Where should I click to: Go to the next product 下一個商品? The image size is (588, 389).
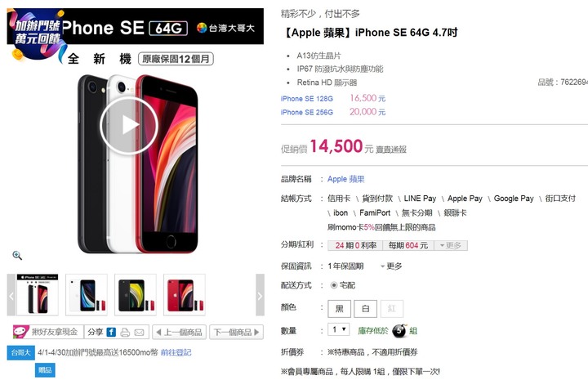237,332
